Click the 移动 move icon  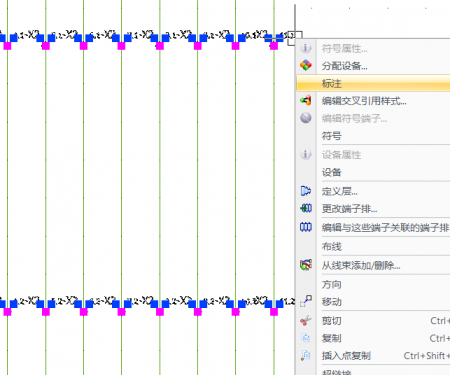coord(306,301)
